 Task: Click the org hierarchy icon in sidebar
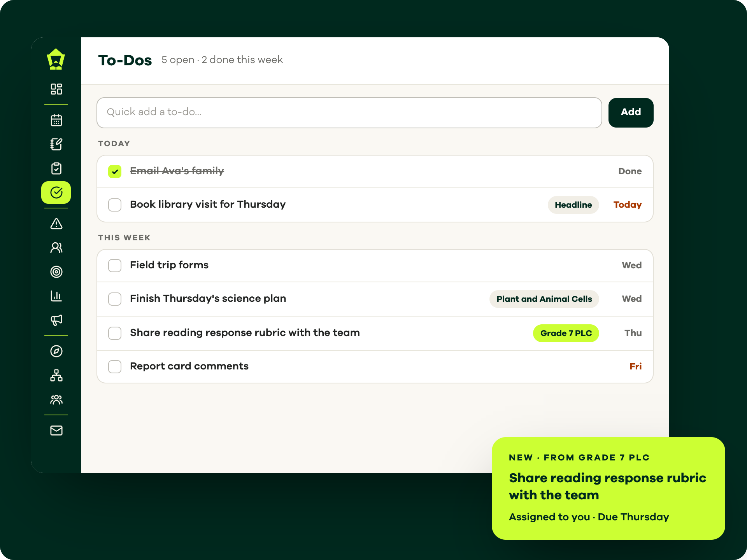(x=56, y=375)
